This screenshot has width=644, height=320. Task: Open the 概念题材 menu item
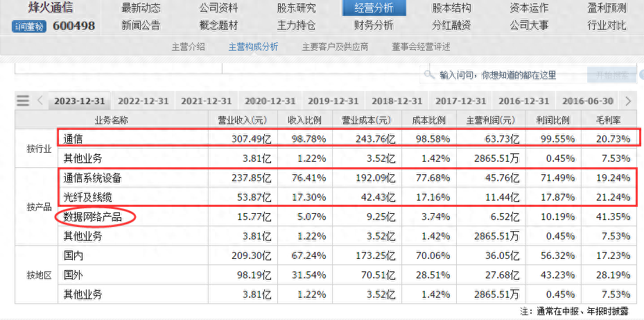point(218,26)
